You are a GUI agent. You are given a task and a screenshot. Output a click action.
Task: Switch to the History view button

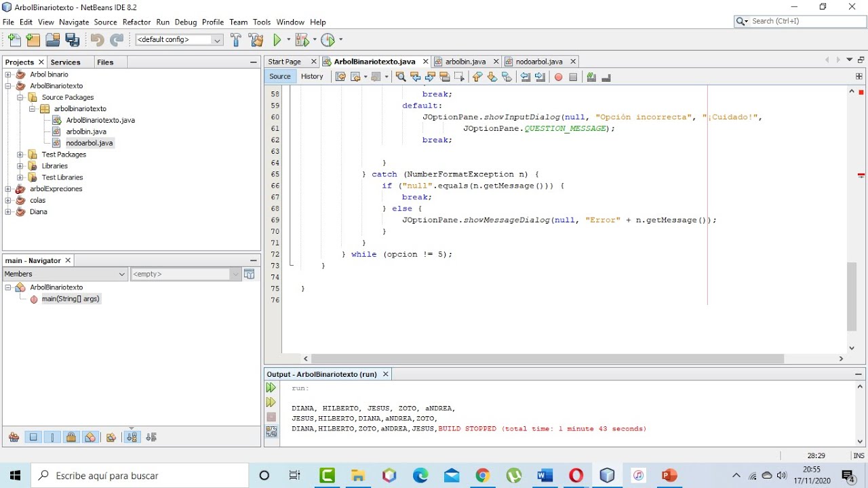312,77
